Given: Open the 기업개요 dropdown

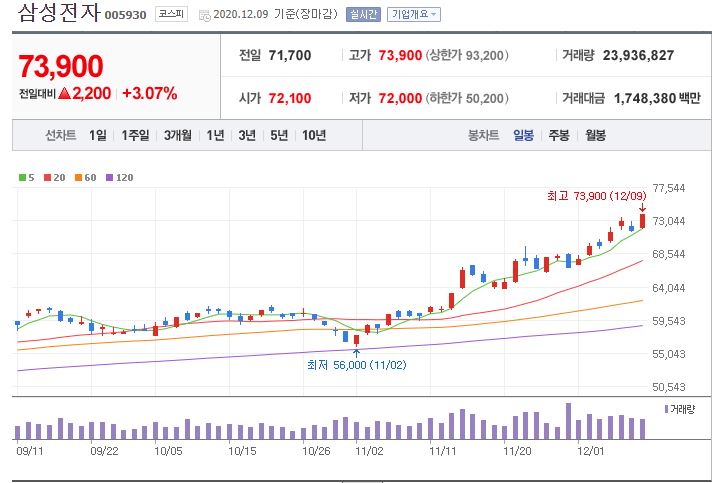Looking at the screenshot, I should (x=414, y=15).
